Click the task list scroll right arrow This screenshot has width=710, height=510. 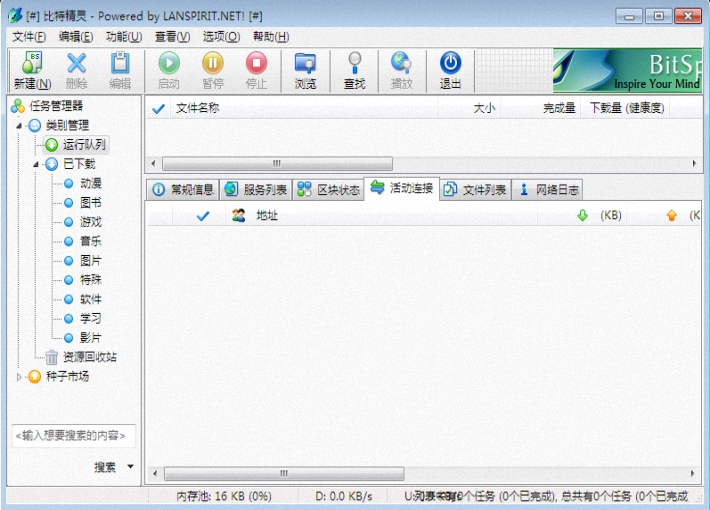(x=694, y=164)
